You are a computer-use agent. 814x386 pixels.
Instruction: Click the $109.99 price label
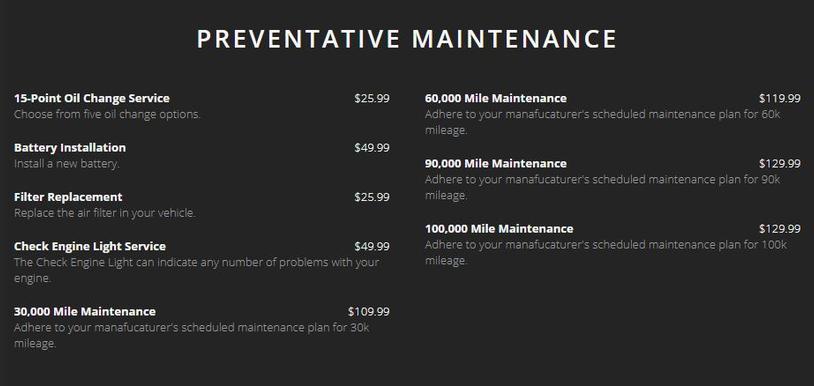pyautogui.click(x=369, y=311)
